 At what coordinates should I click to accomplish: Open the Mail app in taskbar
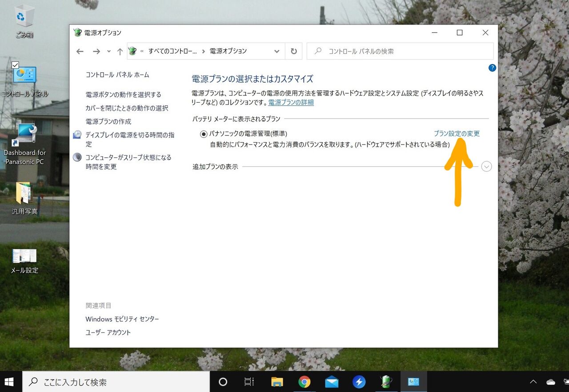click(332, 382)
